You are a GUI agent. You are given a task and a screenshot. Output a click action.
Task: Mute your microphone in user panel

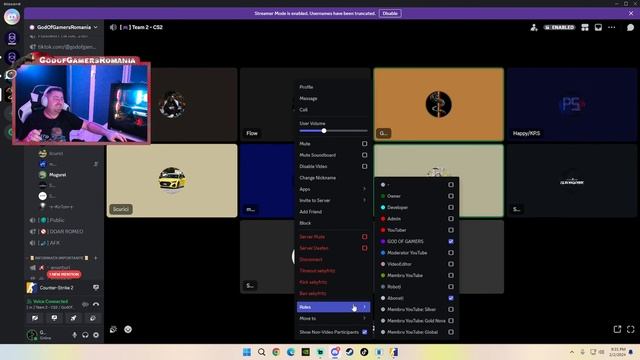coord(74,335)
